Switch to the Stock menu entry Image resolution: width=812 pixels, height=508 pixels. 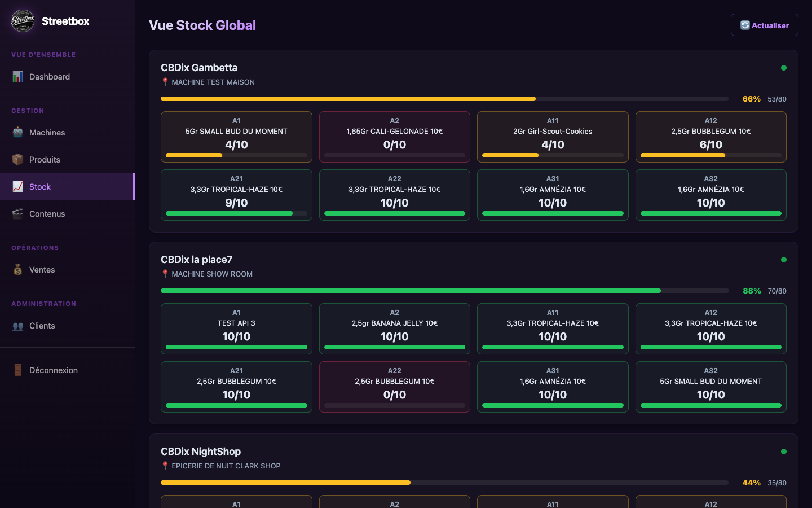40,186
